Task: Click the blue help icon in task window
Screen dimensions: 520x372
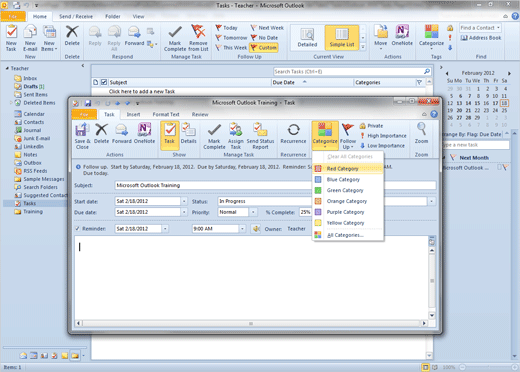Action: (434, 114)
